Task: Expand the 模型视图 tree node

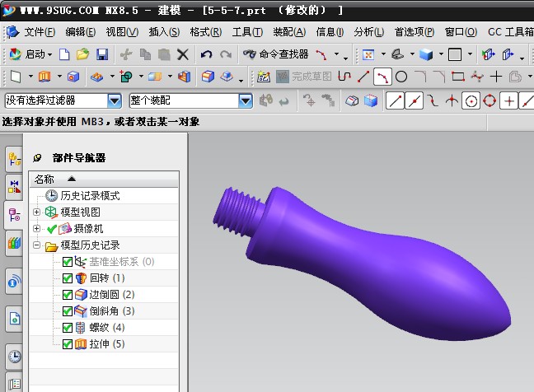Action: (36, 212)
